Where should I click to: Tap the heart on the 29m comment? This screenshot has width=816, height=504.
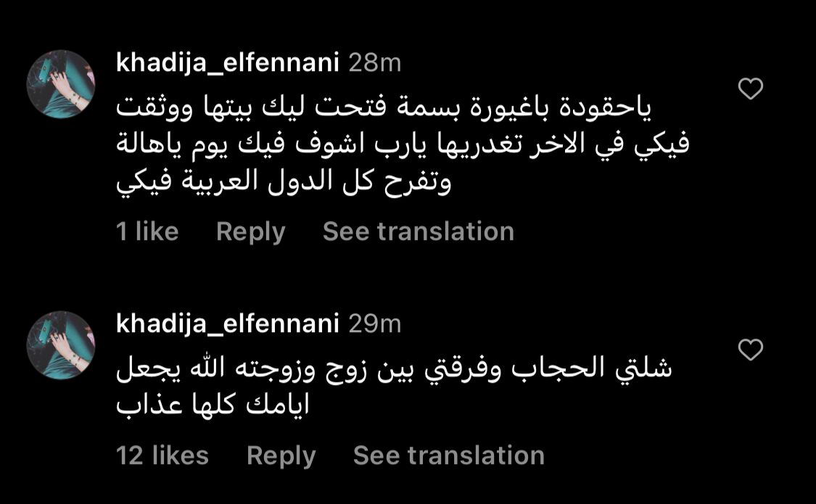pyautogui.click(x=750, y=350)
